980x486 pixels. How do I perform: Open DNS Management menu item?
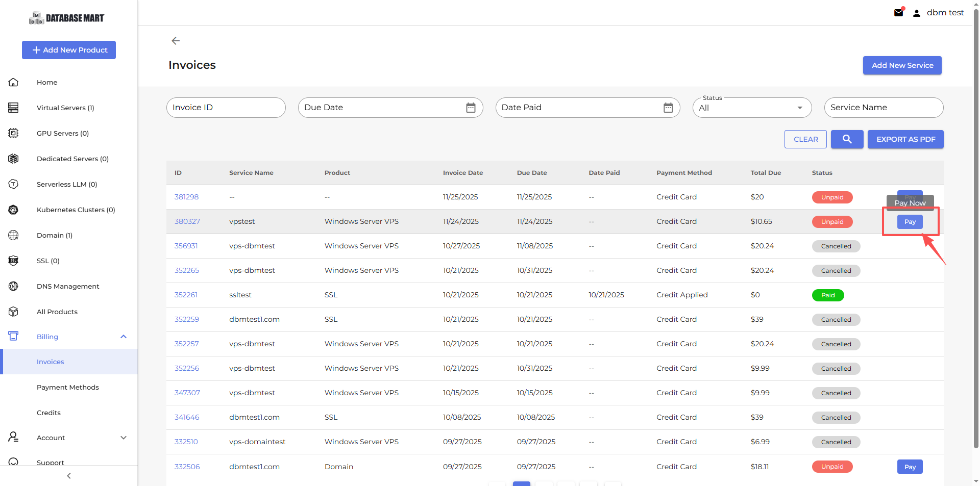68,286
